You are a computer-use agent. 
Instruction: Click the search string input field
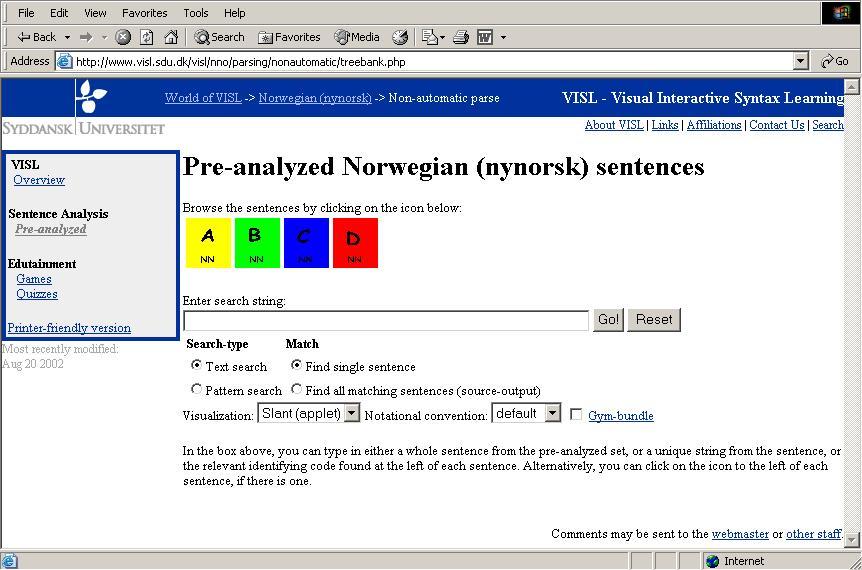(x=386, y=320)
